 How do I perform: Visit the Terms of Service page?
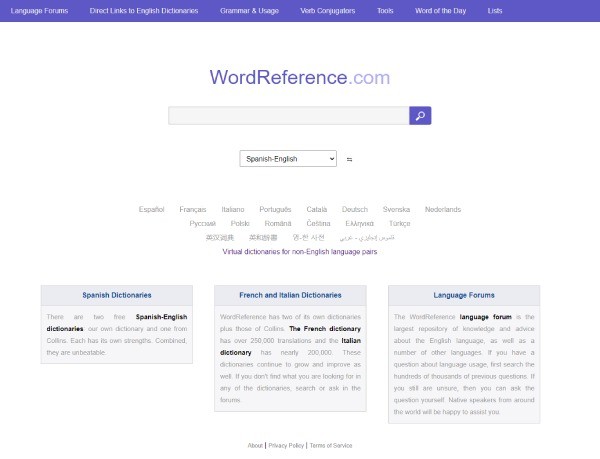point(330,445)
